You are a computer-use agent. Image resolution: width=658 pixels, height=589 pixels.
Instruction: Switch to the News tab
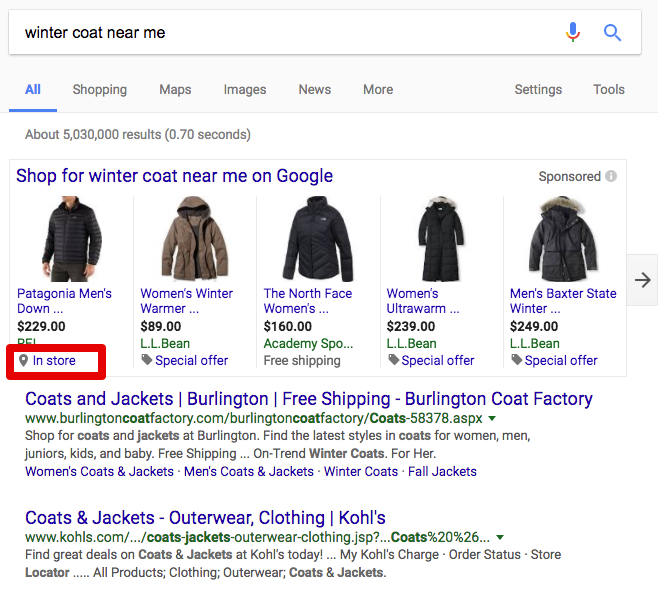click(x=315, y=89)
